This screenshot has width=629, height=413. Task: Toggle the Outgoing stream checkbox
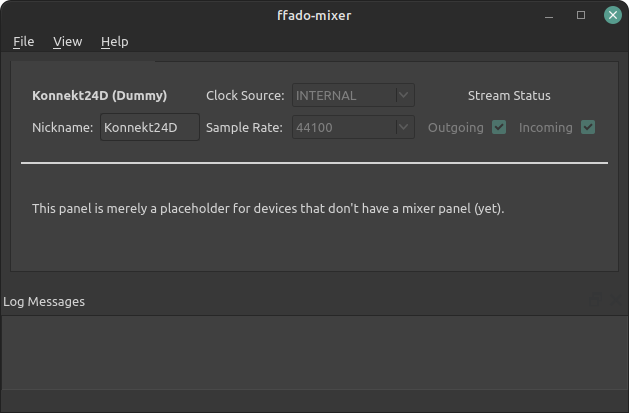coord(499,127)
